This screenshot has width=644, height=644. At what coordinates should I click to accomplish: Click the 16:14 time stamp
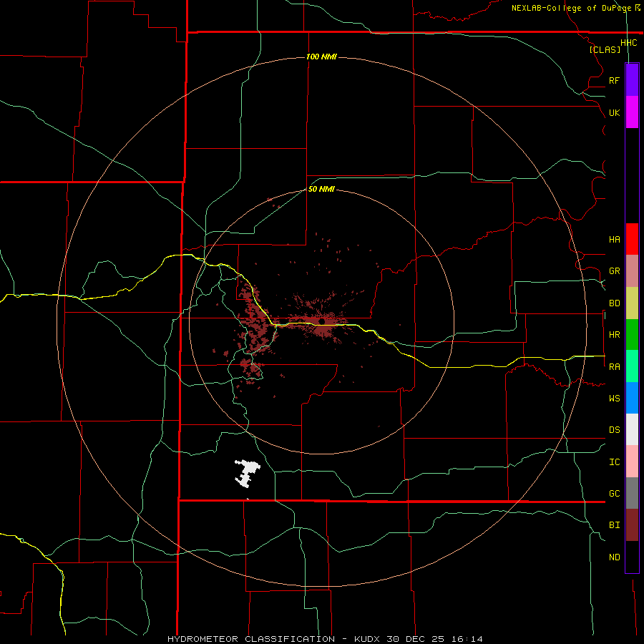(469, 639)
